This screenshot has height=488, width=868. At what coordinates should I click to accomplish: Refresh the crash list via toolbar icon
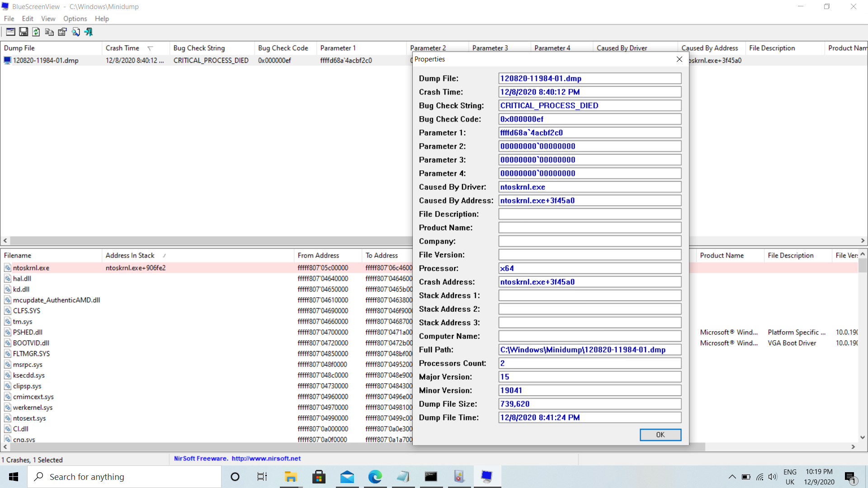point(36,32)
